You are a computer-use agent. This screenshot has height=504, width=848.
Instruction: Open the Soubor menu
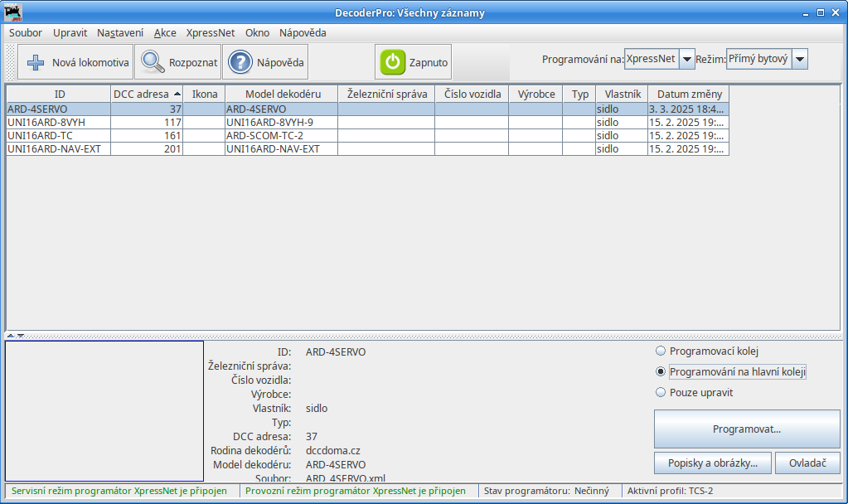click(x=26, y=33)
